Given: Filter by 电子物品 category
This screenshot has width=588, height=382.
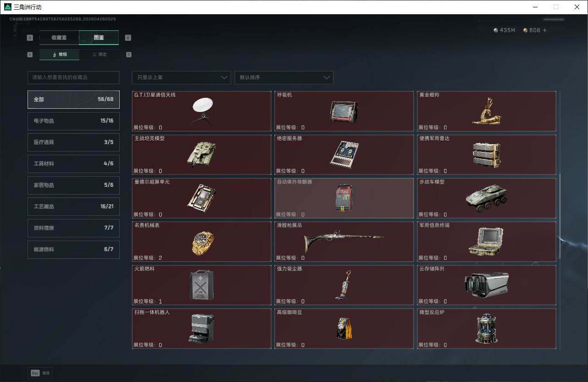Looking at the screenshot, I should [73, 121].
